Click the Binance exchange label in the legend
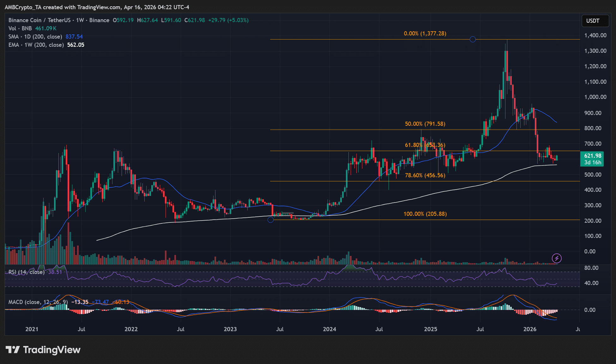The height and width of the screenshot is (364, 616). click(x=100, y=20)
